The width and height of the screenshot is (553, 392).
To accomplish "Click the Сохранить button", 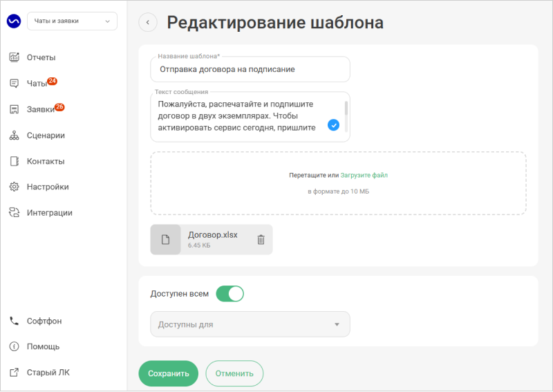I will 168,373.
